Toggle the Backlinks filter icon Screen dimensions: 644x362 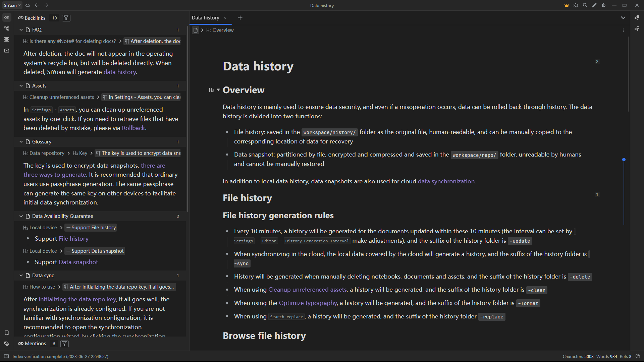66,18
